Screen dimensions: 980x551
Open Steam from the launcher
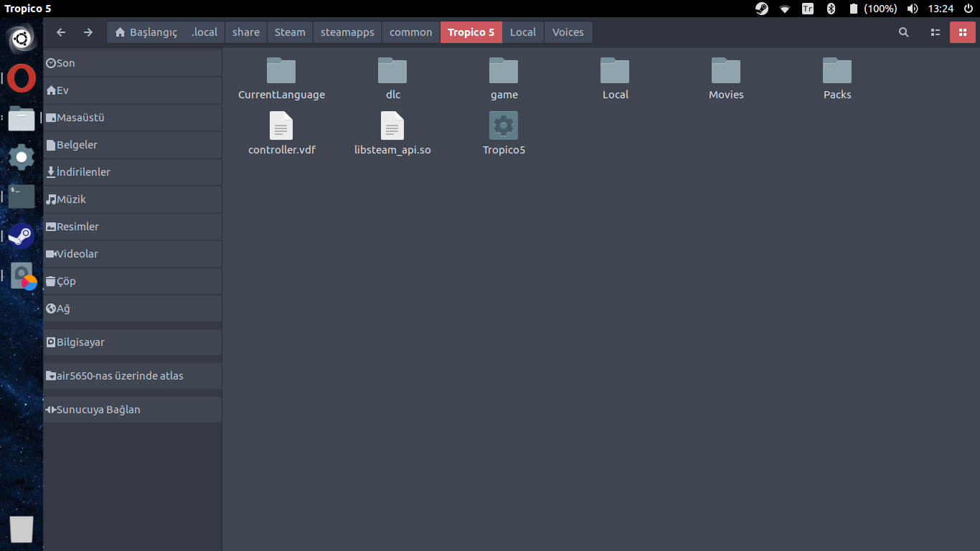tap(22, 236)
